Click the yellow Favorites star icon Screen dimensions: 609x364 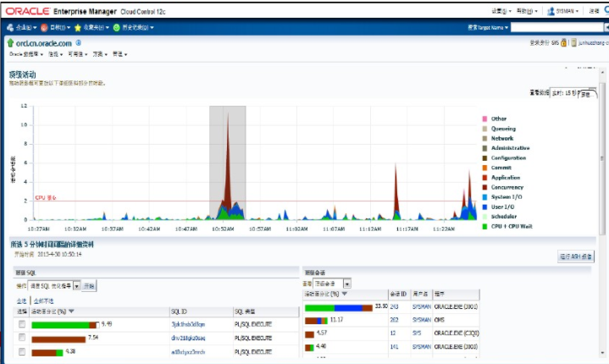(x=78, y=28)
